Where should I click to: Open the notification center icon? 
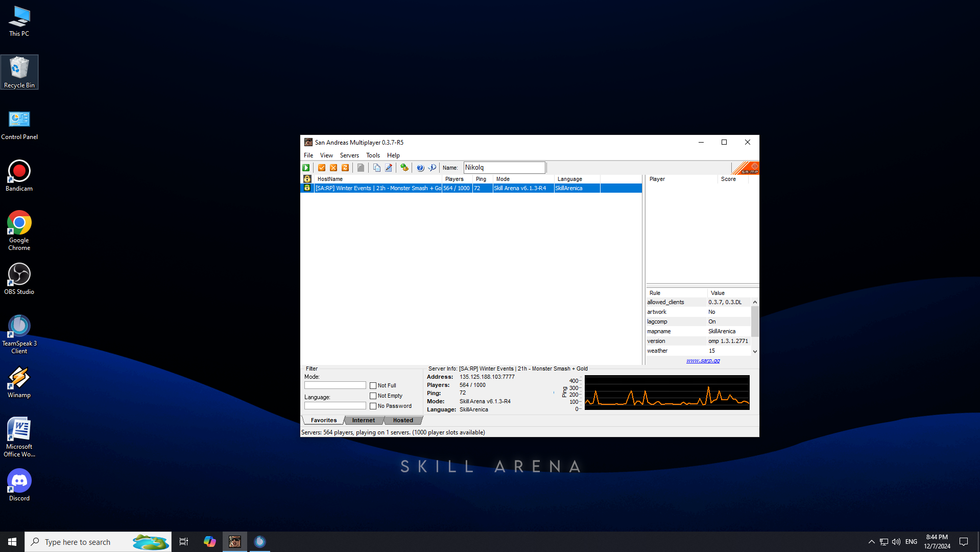click(964, 542)
